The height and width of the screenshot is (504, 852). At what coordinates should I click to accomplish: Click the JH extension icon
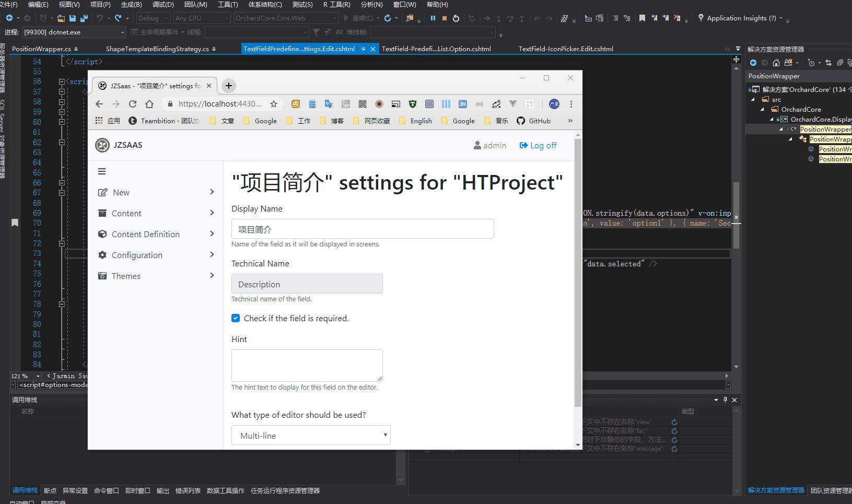click(x=463, y=104)
